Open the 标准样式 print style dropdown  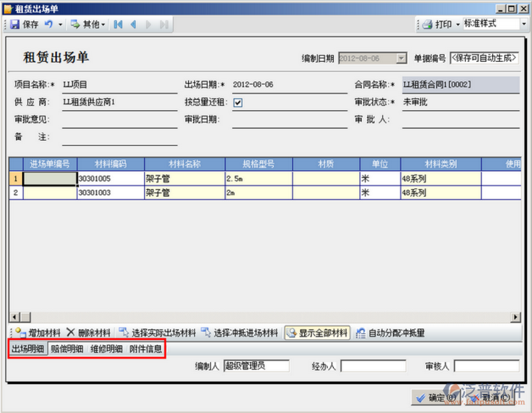coord(522,23)
